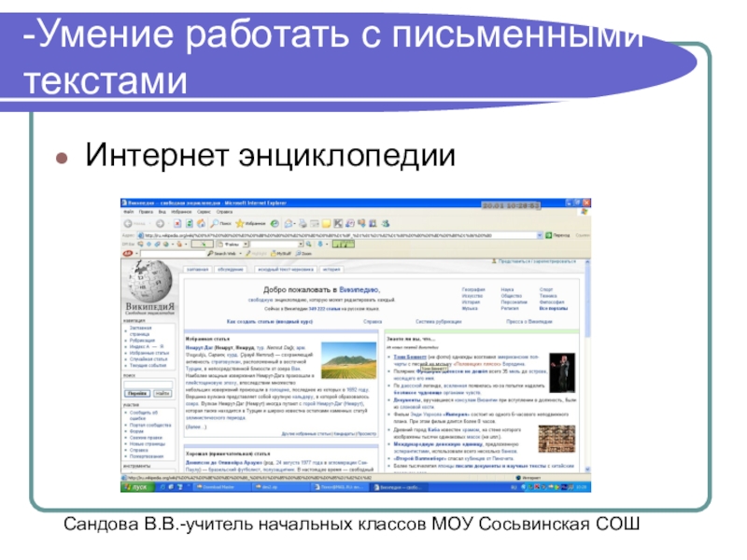Image resolution: width=747 pixels, height=560 pixels.
Task: Click the MyStuff toolbar button
Action: (x=281, y=253)
